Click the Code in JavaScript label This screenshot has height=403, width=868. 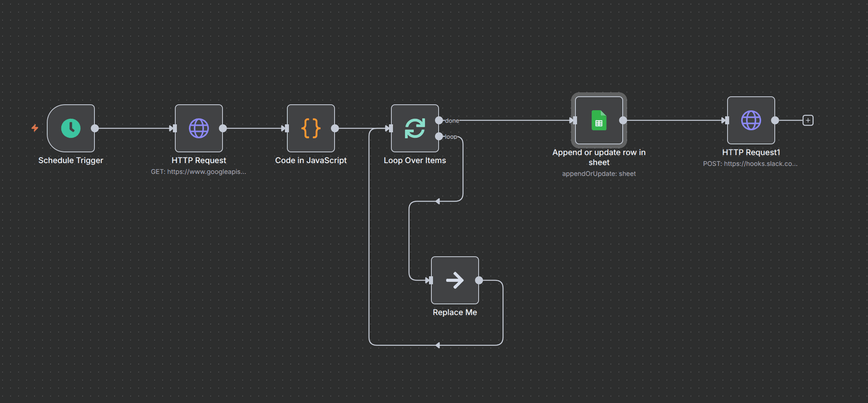click(311, 160)
